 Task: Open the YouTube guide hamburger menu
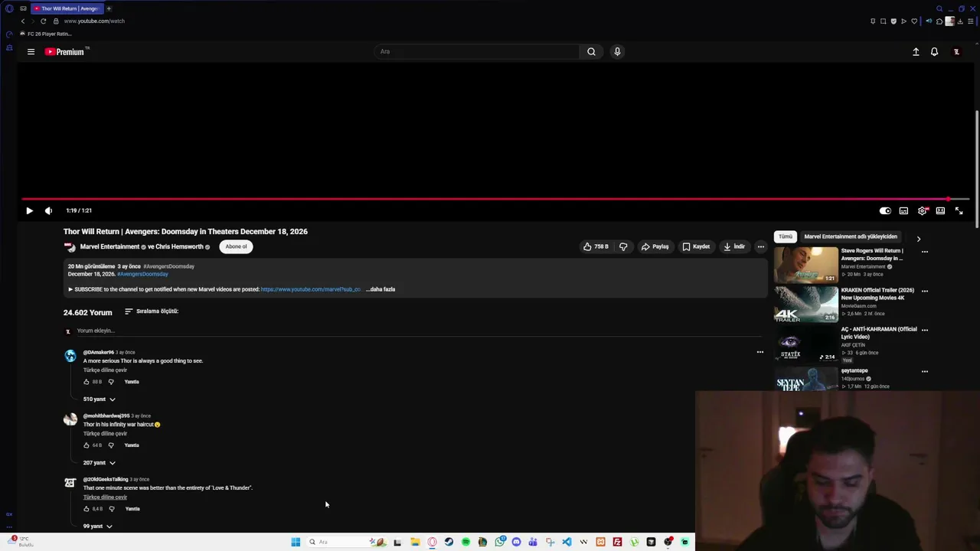31,52
